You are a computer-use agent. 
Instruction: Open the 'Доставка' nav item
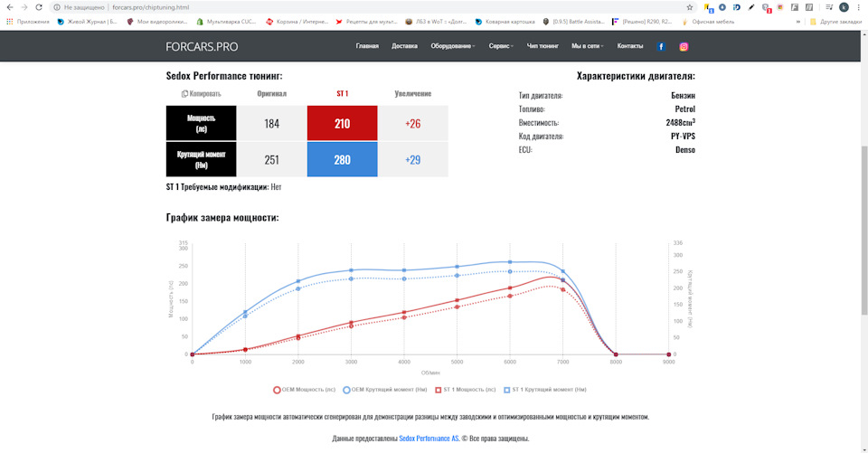point(405,46)
